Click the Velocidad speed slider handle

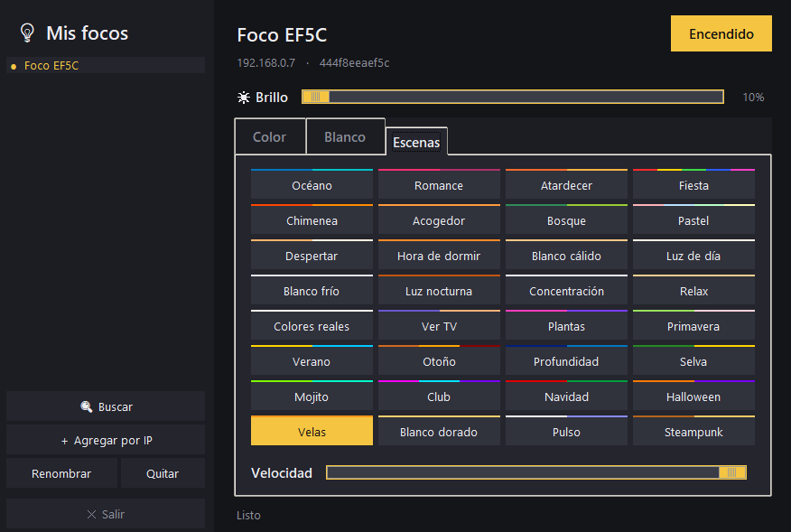click(x=732, y=472)
